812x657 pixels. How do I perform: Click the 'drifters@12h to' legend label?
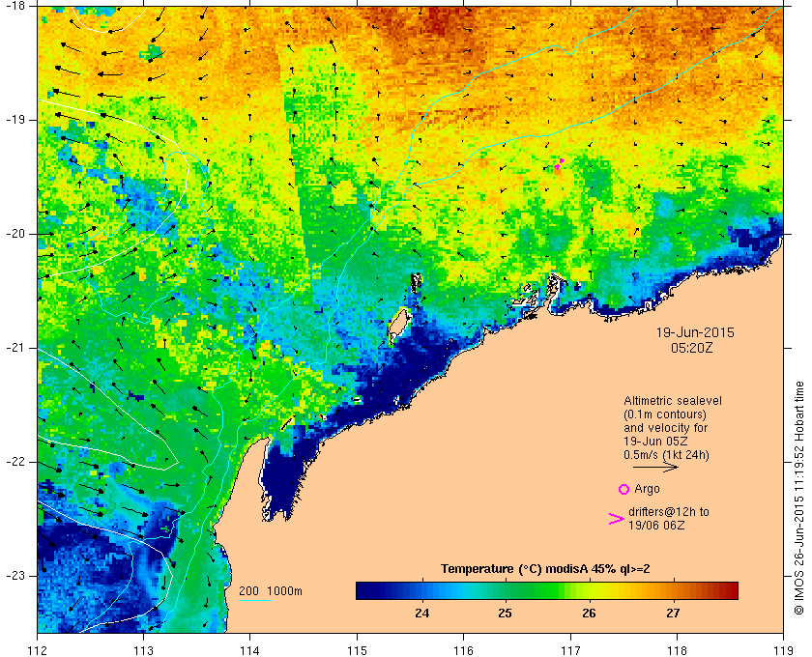click(669, 511)
